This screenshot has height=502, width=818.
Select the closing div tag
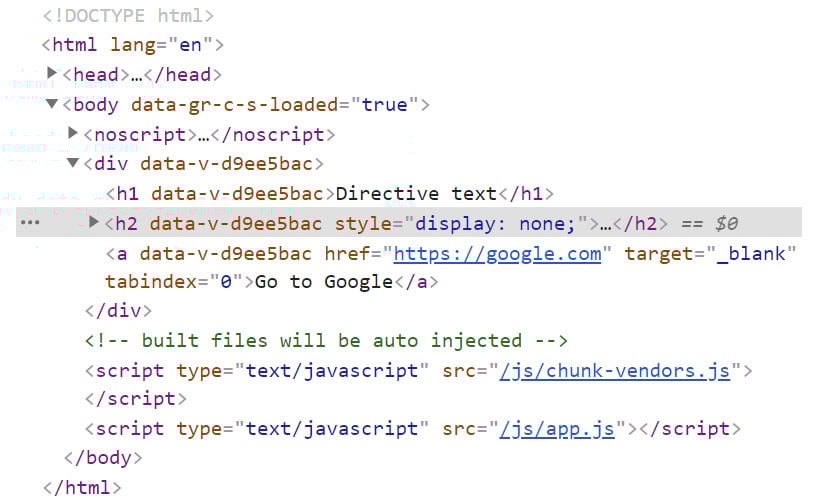(x=118, y=311)
